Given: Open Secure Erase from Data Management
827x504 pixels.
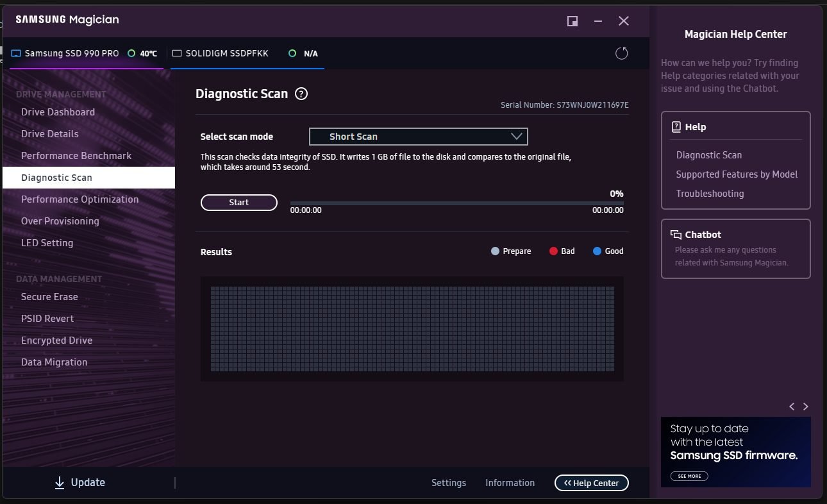Looking at the screenshot, I should pos(49,297).
